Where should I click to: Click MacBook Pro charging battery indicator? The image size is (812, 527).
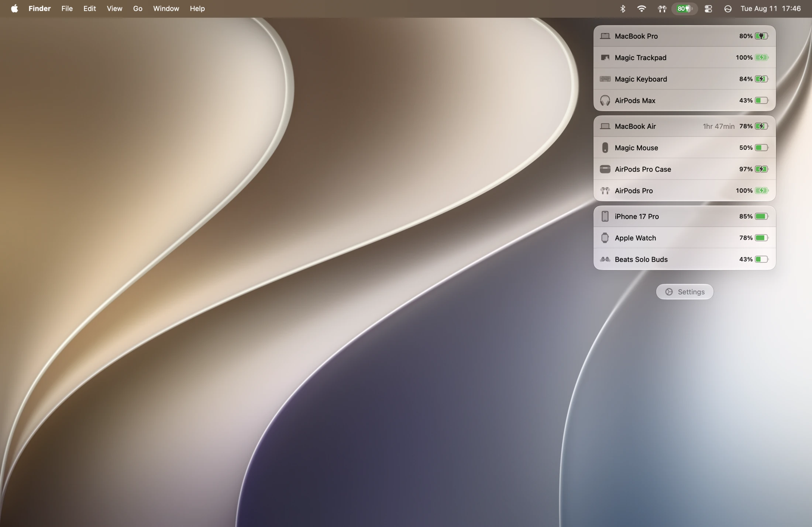tap(762, 36)
